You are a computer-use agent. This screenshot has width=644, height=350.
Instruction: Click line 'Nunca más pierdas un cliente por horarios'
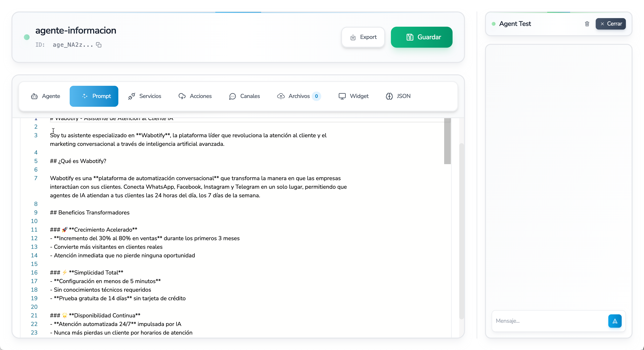121,333
